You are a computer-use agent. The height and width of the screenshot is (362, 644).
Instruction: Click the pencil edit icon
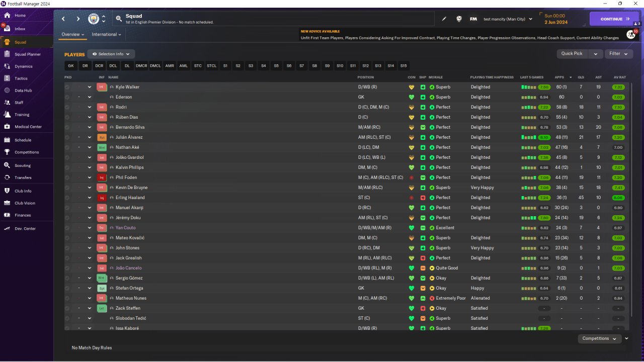[444, 19]
